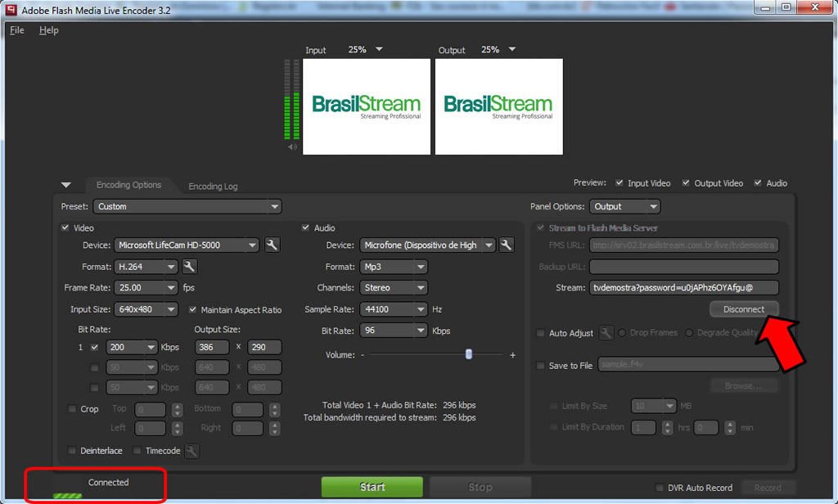Click the Volume slider handle

click(x=469, y=353)
